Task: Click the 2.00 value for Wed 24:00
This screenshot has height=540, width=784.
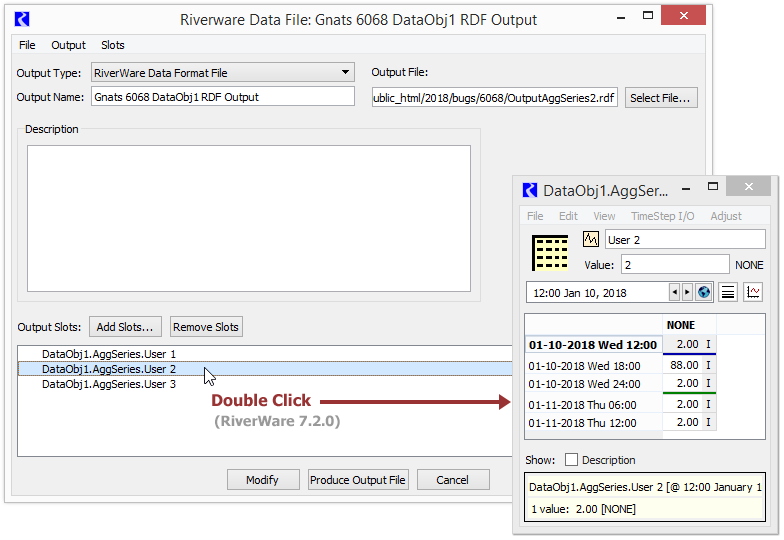Action: 682,384
